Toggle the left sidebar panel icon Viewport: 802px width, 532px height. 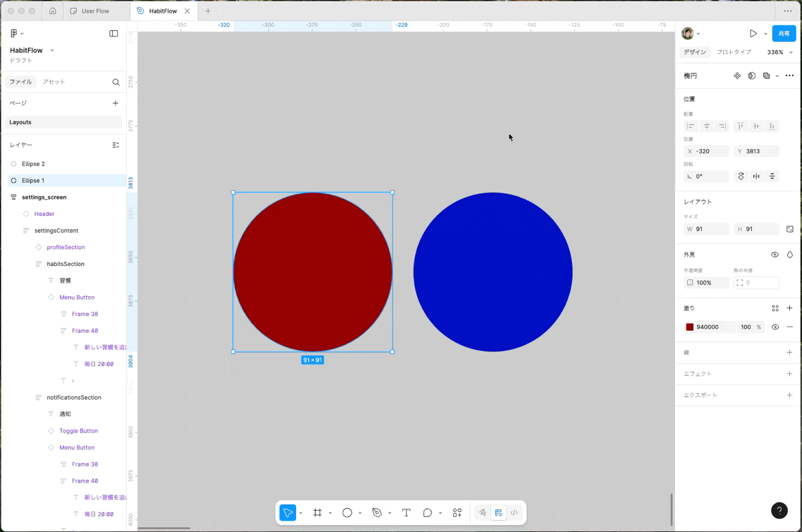pos(114,33)
